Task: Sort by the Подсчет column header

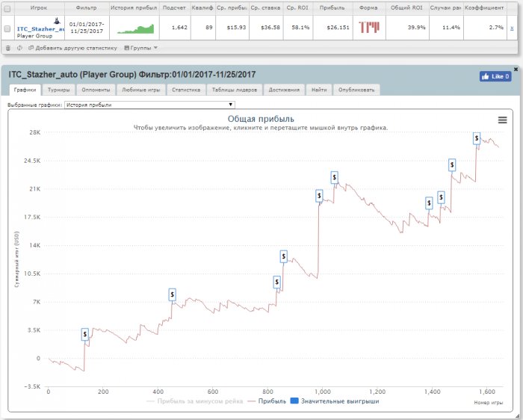Action: [174, 7]
